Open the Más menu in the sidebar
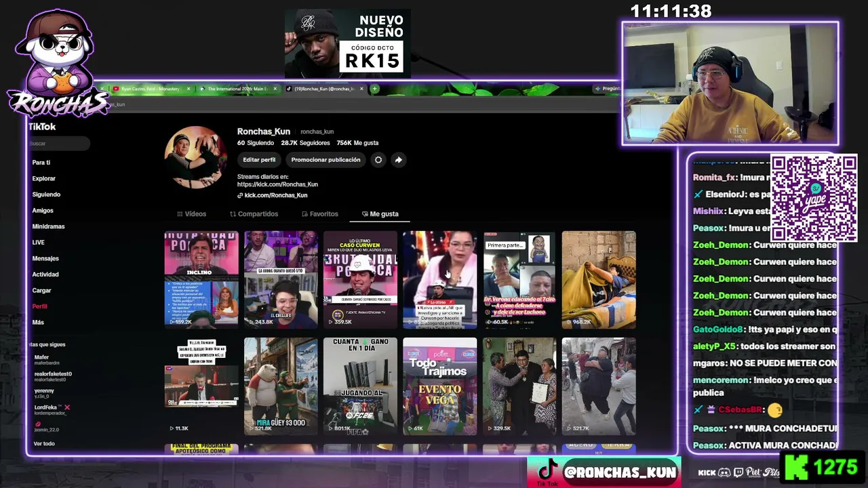 tap(38, 323)
